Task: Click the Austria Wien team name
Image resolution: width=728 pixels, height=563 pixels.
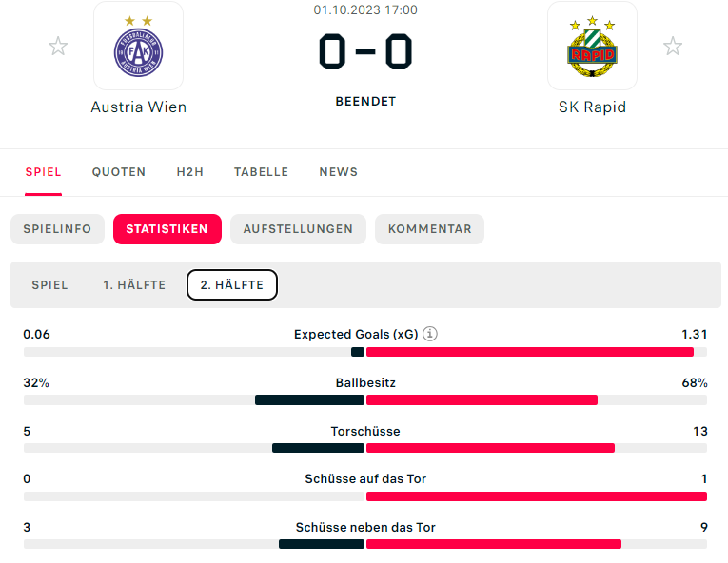Action: pyautogui.click(x=139, y=107)
